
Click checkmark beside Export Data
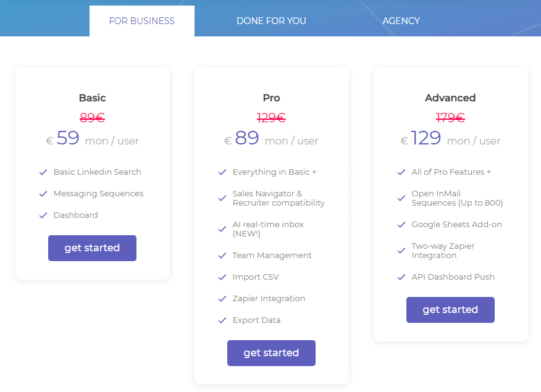tap(222, 320)
